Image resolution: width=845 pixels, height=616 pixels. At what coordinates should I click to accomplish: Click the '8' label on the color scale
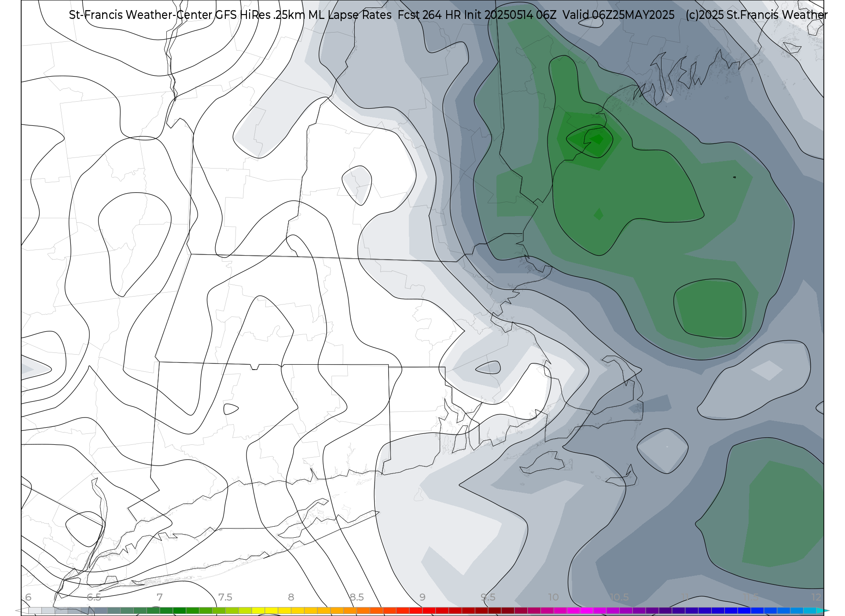point(291,597)
